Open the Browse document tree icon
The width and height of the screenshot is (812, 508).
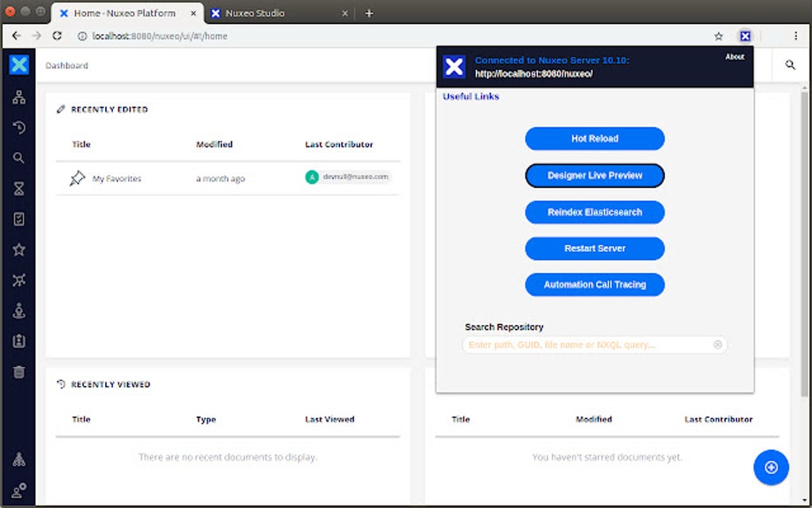(x=18, y=96)
